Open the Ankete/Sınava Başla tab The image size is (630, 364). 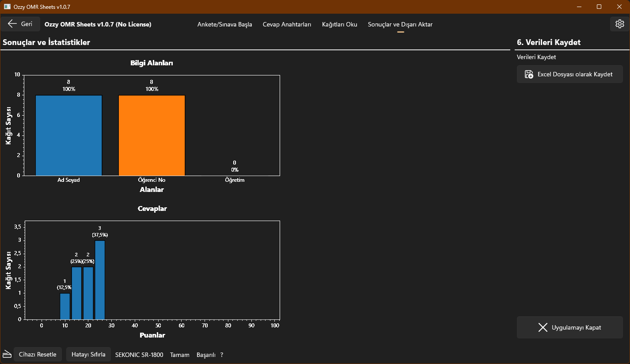pyautogui.click(x=224, y=24)
